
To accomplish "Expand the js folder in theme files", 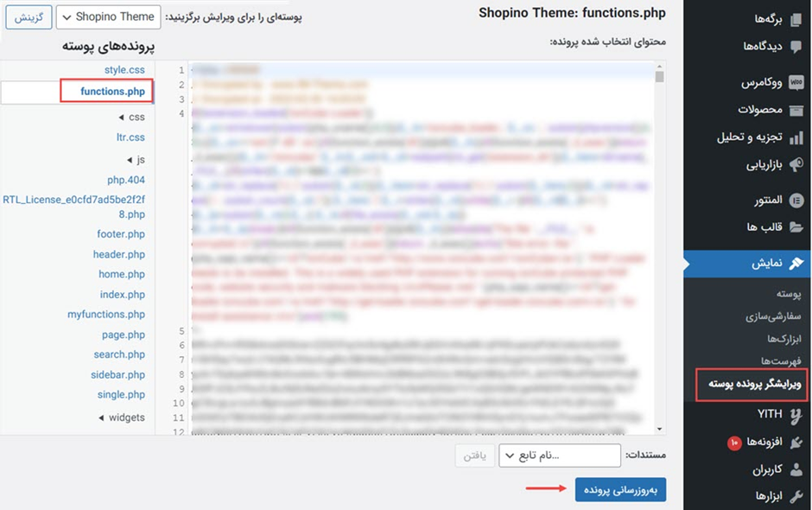I will point(136,160).
